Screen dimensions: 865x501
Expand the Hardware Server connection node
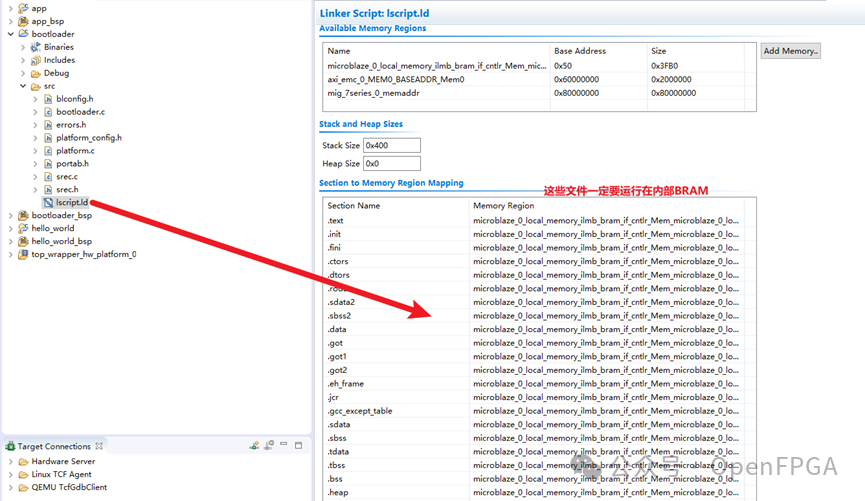click(10, 461)
